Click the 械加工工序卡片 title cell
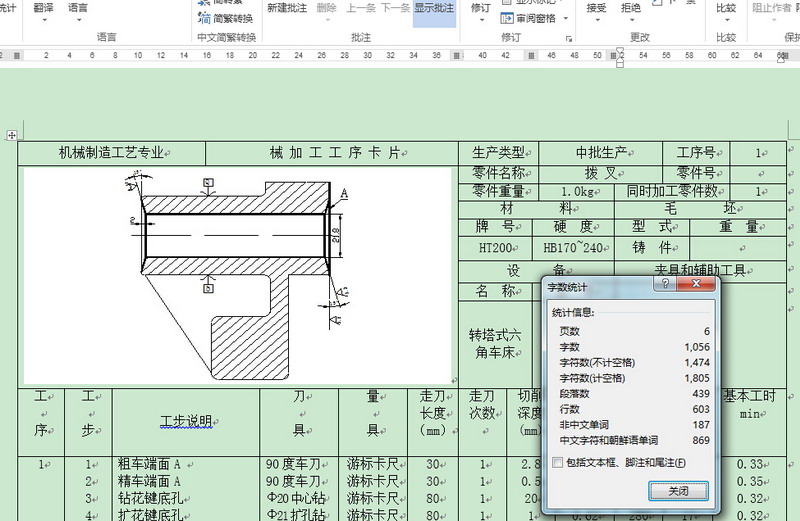This screenshot has width=800, height=521. (x=332, y=153)
